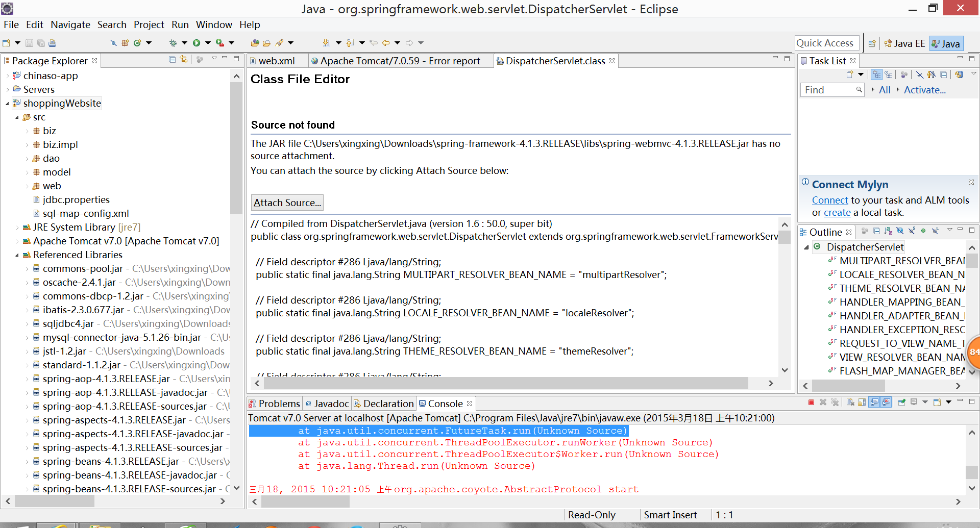
Task: Click Package Explorer horizontal scrollbar thumb
Action: click(55, 501)
